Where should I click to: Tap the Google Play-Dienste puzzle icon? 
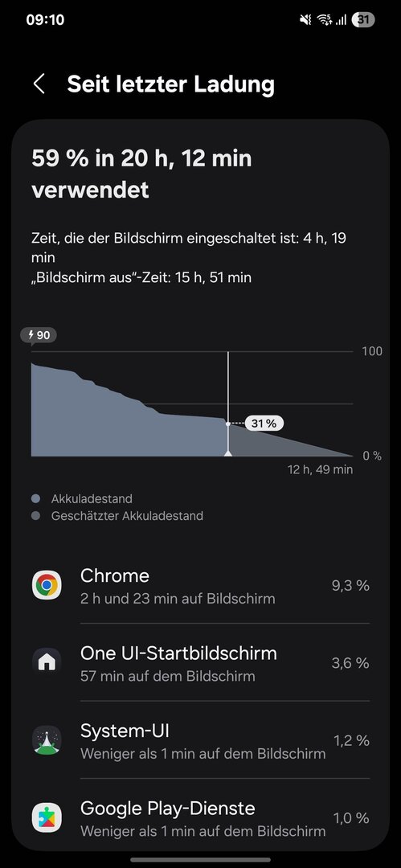(x=47, y=817)
